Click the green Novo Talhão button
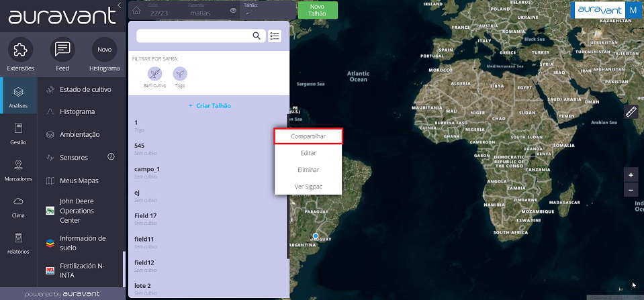 click(318, 10)
